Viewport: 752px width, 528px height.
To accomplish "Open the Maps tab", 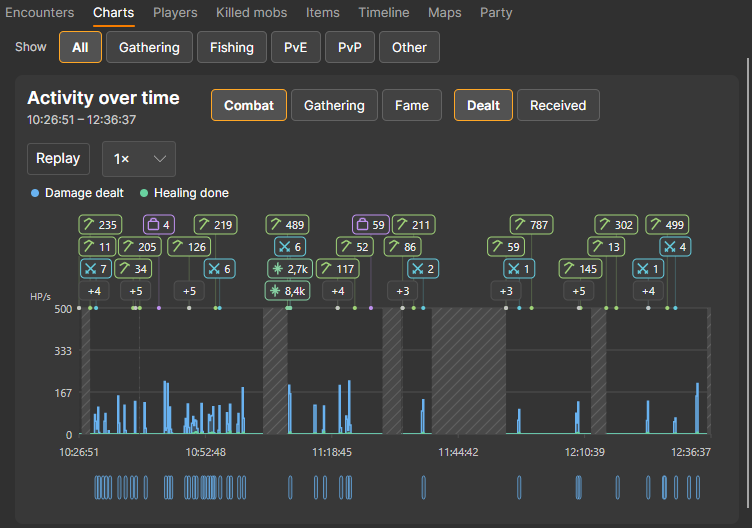I will coord(445,12).
